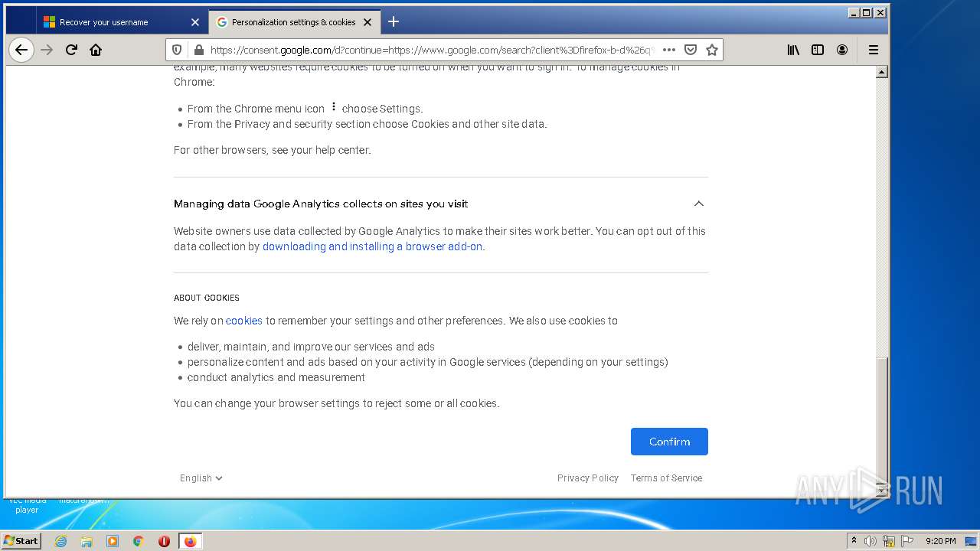Open the cookies link

[244, 321]
